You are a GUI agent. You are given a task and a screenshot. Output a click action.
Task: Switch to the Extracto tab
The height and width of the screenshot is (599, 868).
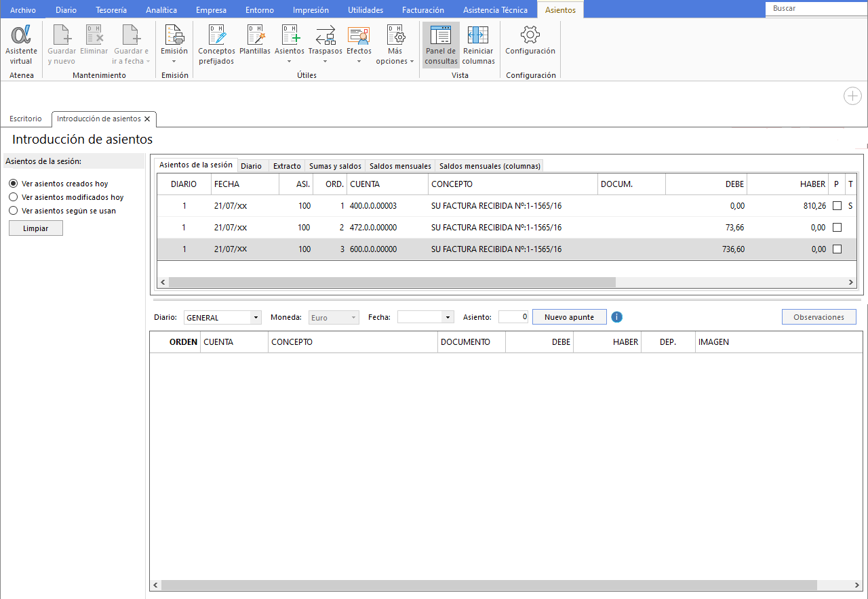point(287,166)
